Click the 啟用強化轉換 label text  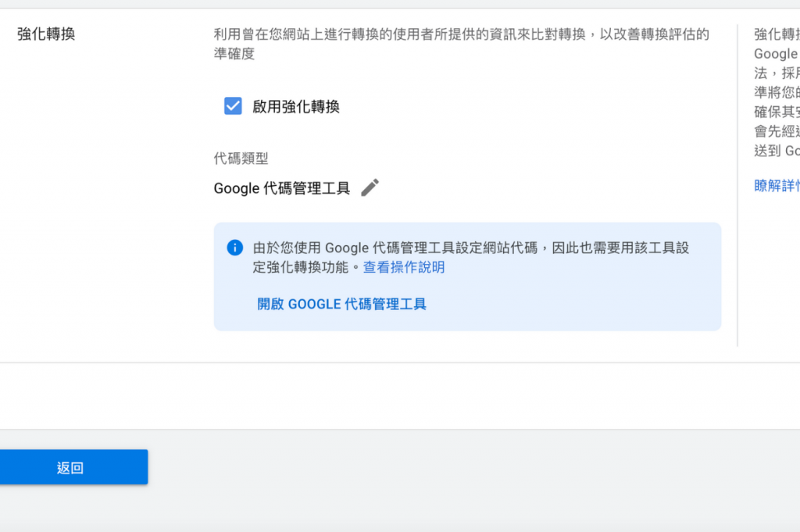pos(296,106)
